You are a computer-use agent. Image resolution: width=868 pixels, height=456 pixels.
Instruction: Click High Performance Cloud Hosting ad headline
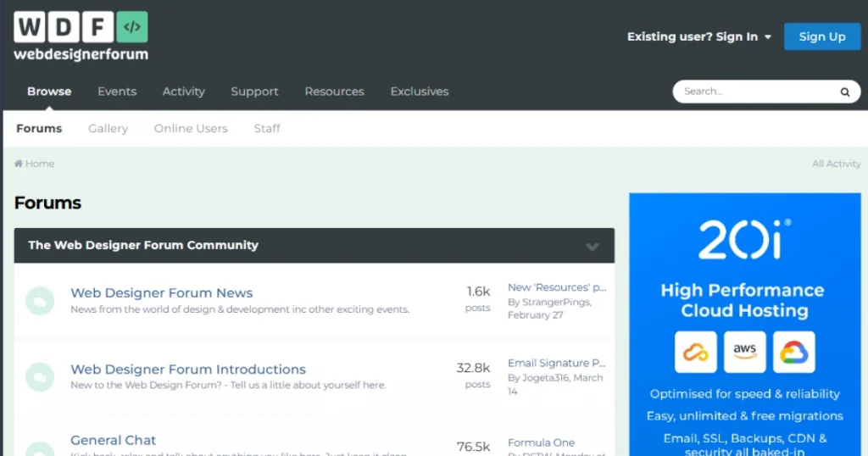click(x=743, y=300)
